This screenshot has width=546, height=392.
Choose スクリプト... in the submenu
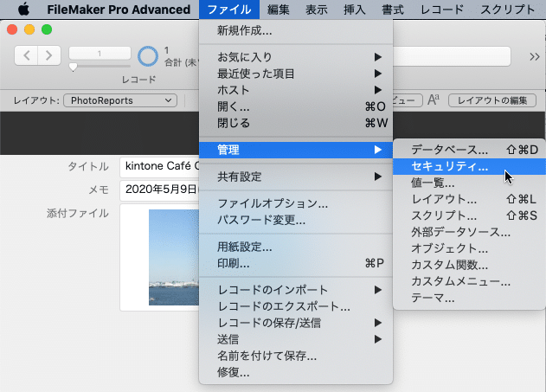[469, 215]
